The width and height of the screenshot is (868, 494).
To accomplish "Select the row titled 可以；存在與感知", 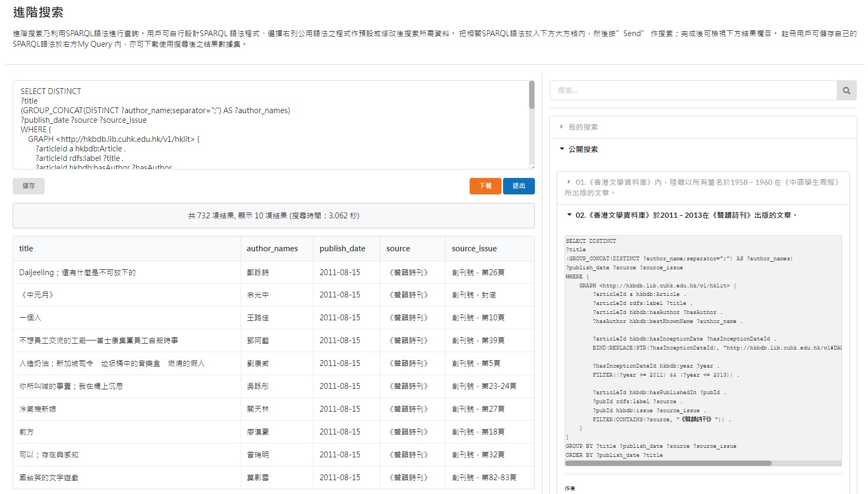I will coord(274,455).
